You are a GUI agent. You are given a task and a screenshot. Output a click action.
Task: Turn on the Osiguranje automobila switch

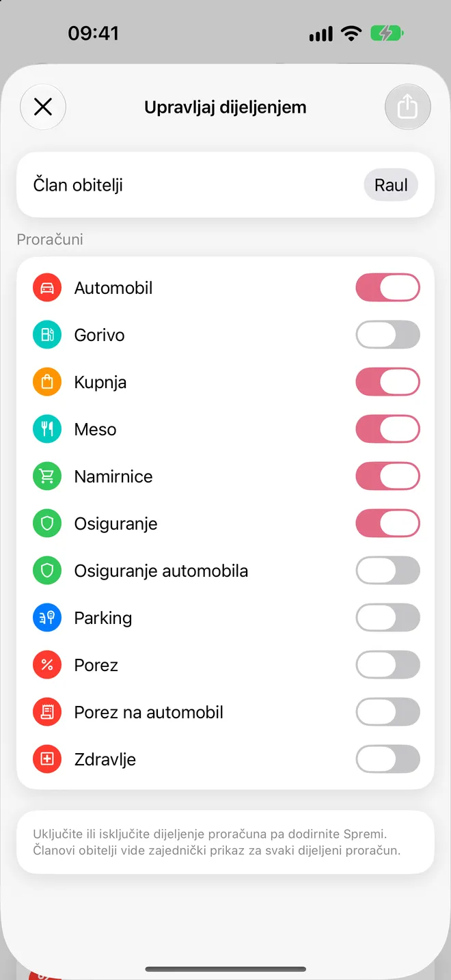click(387, 571)
